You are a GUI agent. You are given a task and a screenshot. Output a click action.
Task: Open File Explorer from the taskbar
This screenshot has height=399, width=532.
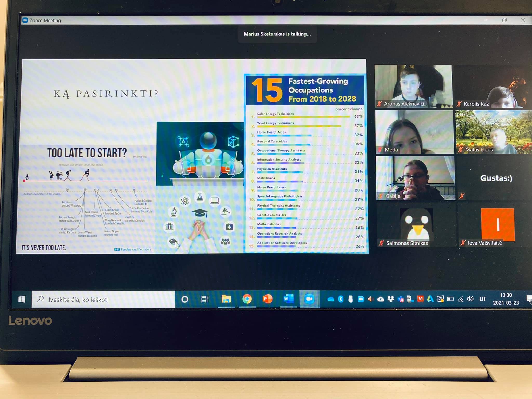pyautogui.click(x=226, y=299)
